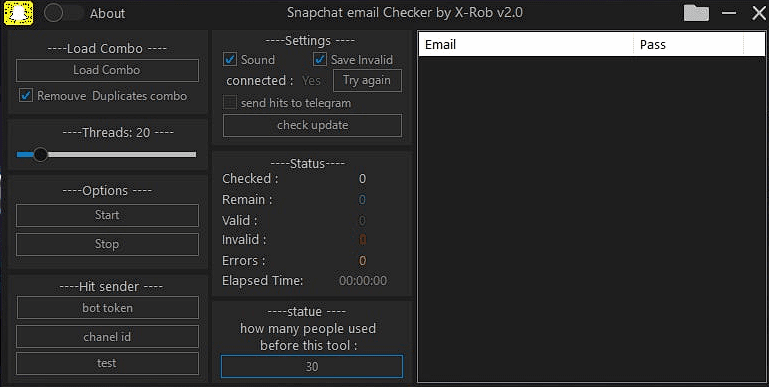Click the connected status Yes text

point(311,80)
